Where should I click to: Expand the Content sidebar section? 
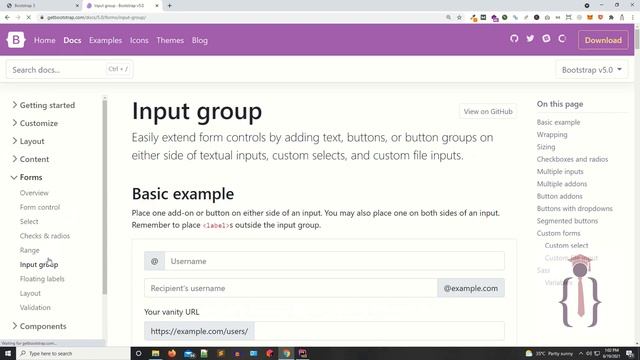31,159
